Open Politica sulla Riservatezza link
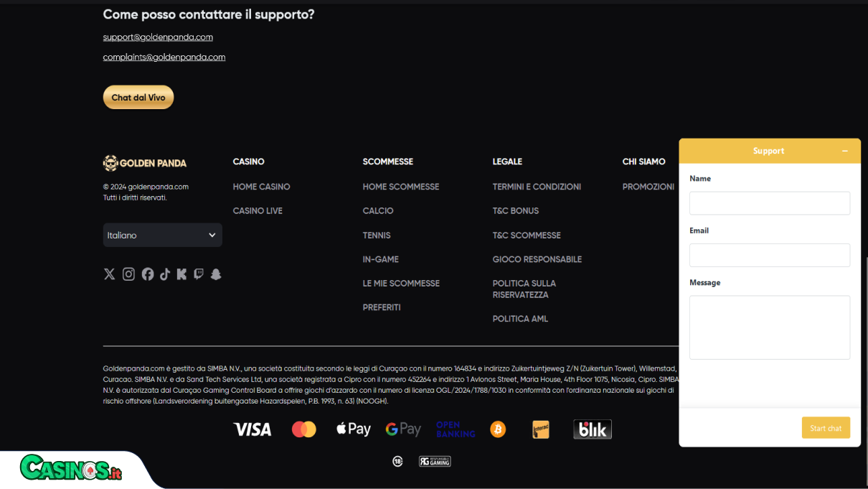The width and height of the screenshot is (868, 489). pyautogui.click(x=524, y=289)
